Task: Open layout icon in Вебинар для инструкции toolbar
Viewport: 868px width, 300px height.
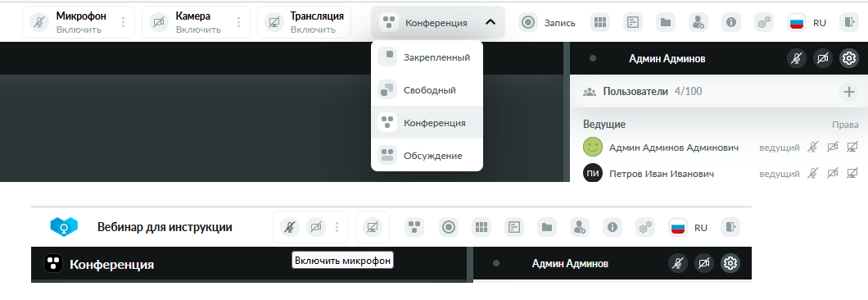Action: [414, 227]
